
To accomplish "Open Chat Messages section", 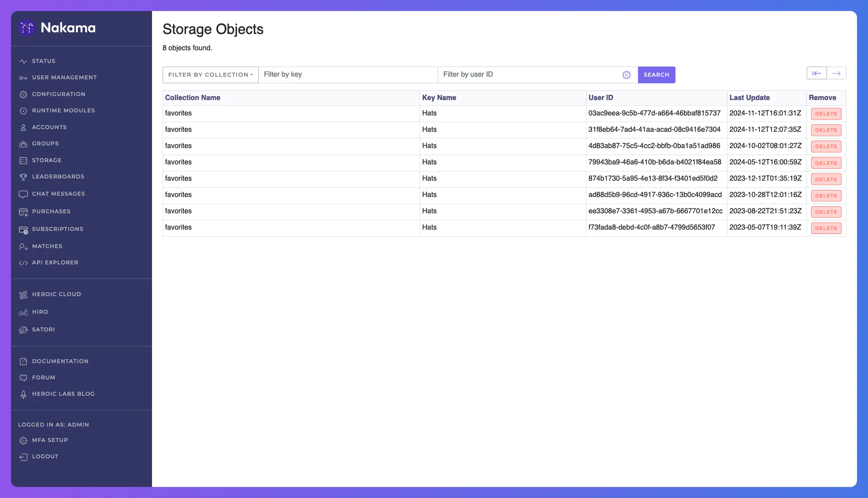I will point(59,194).
